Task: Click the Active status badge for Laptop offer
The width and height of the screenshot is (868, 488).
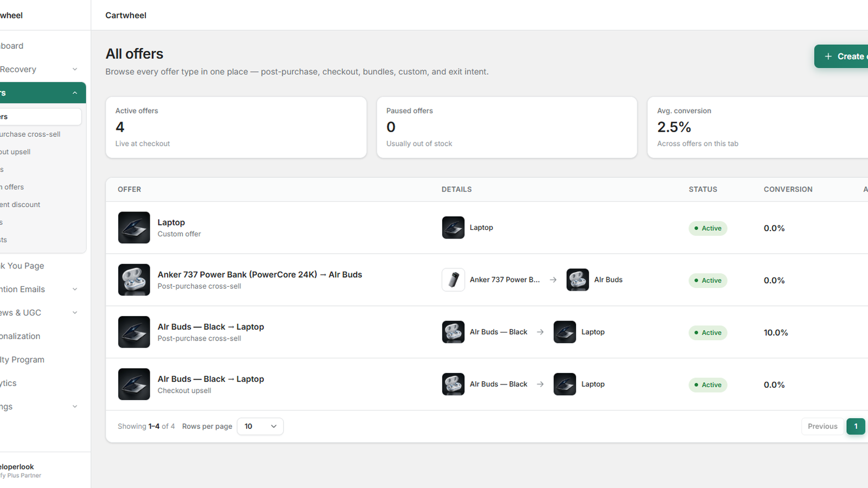Action: 708,228
